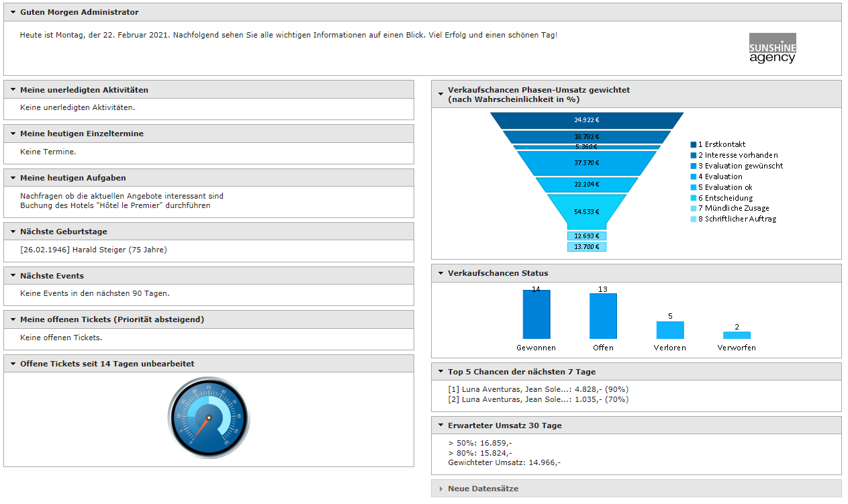The image size is (848, 504).
Task: Click the 54.533 € funnel segment
Action: (x=586, y=211)
